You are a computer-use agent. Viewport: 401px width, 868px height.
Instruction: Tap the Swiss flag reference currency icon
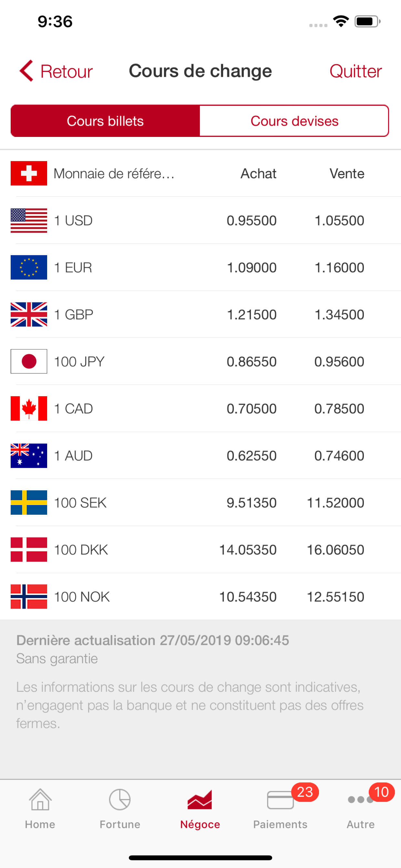coord(29,173)
